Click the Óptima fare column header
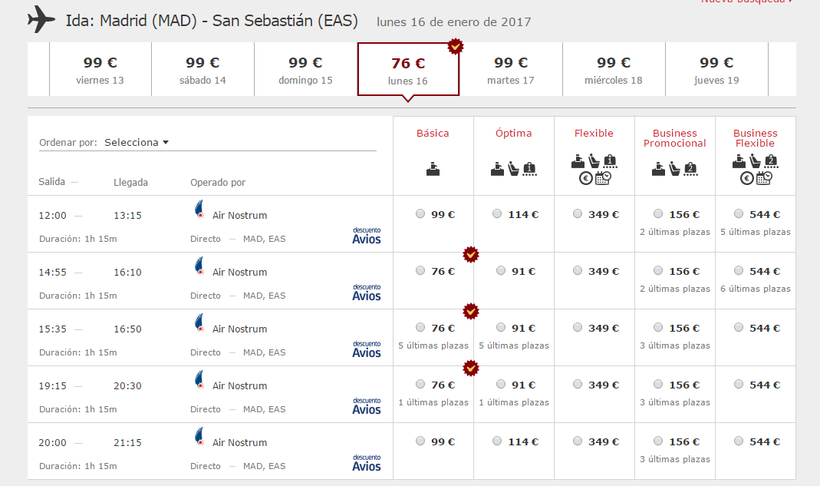The width and height of the screenshot is (820, 486). (x=514, y=133)
